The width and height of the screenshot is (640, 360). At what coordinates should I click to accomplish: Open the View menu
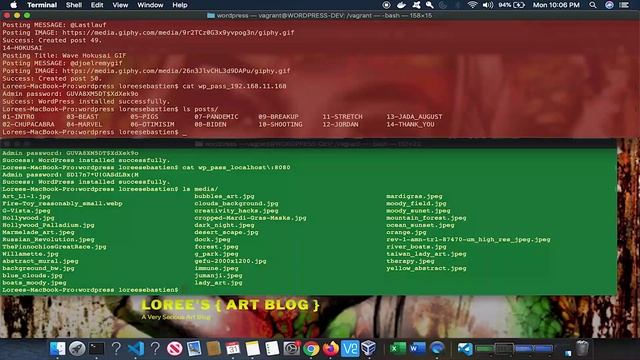[120, 5]
